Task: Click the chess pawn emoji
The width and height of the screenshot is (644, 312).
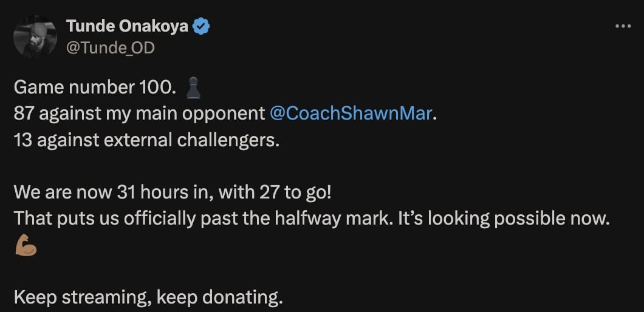Action: pos(192,88)
